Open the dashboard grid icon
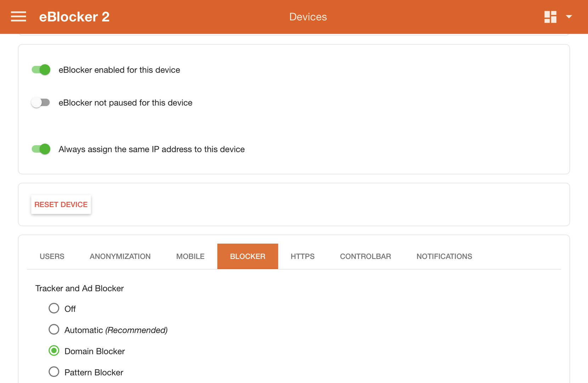 click(550, 17)
